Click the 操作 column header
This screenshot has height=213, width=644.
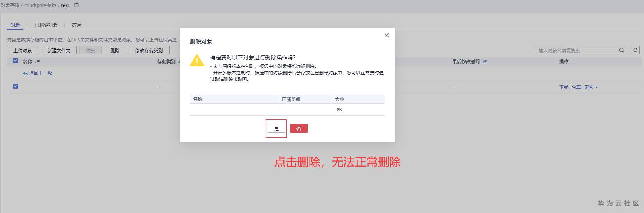(x=564, y=61)
